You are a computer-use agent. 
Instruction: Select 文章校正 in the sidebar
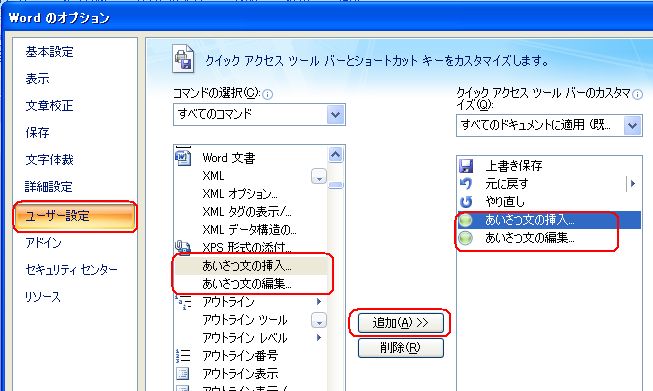pyautogui.click(x=50, y=106)
